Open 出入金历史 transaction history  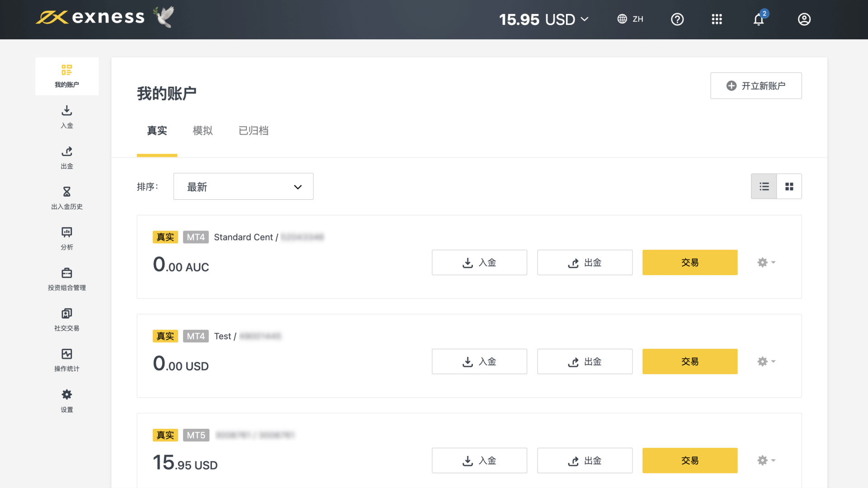point(67,198)
